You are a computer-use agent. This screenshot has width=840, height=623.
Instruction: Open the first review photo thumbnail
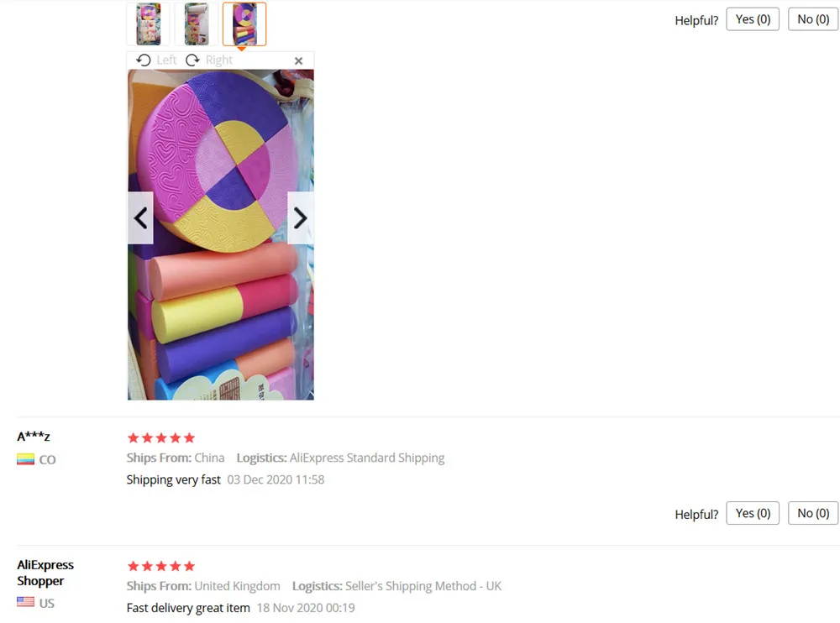(148, 24)
